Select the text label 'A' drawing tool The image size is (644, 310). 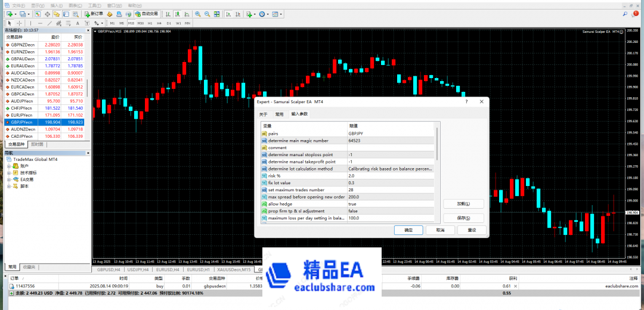[76, 23]
